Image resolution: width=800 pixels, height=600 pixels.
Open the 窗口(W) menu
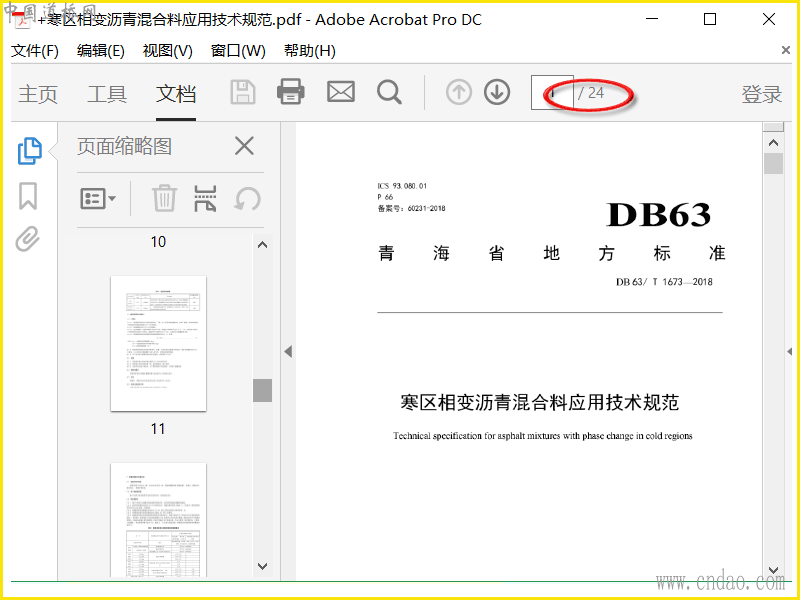click(238, 51)
